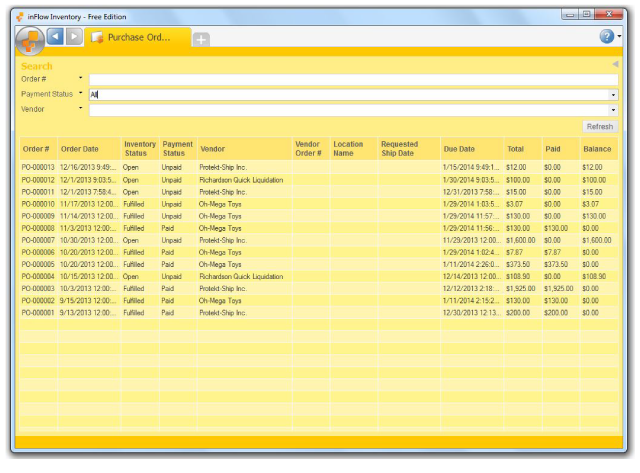This screenshot has width=640, height=473.
Task: Open a new tab with the plus button
Action: click(x=201, y=40)
